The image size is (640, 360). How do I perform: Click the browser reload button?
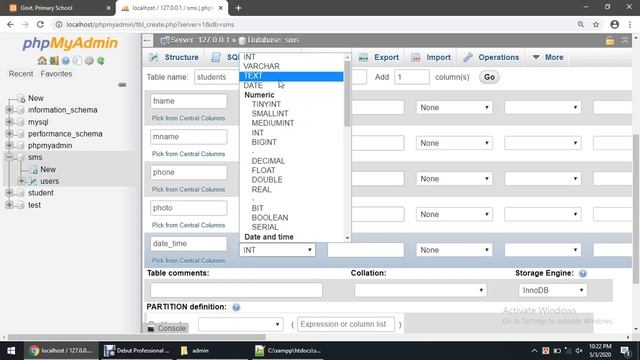[x=40, y=24]
